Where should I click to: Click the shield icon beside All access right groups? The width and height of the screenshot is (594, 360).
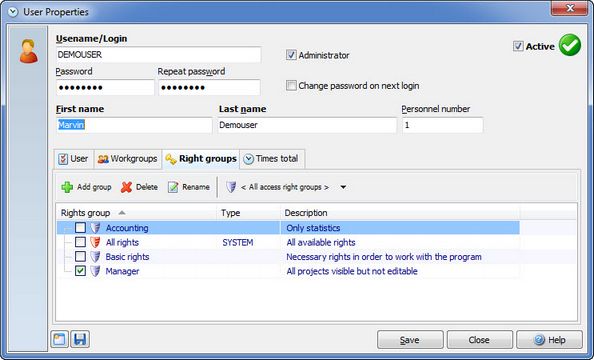tap(231, 187)
